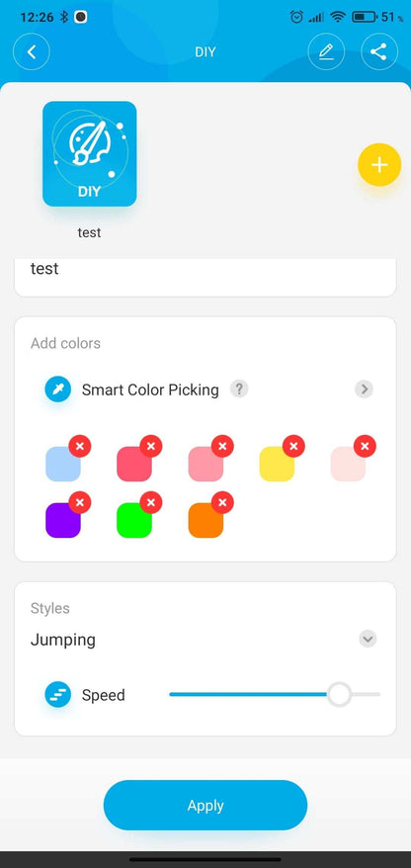Tap the Smart Color Picking eyedropper icon

click(58, 390)
